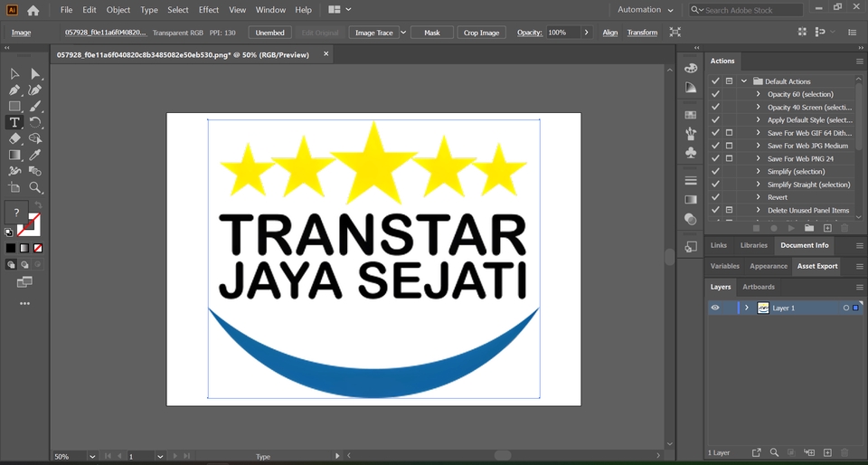Switch to the Artboards tab
This screenshot has height=465, width=868.
759,287
